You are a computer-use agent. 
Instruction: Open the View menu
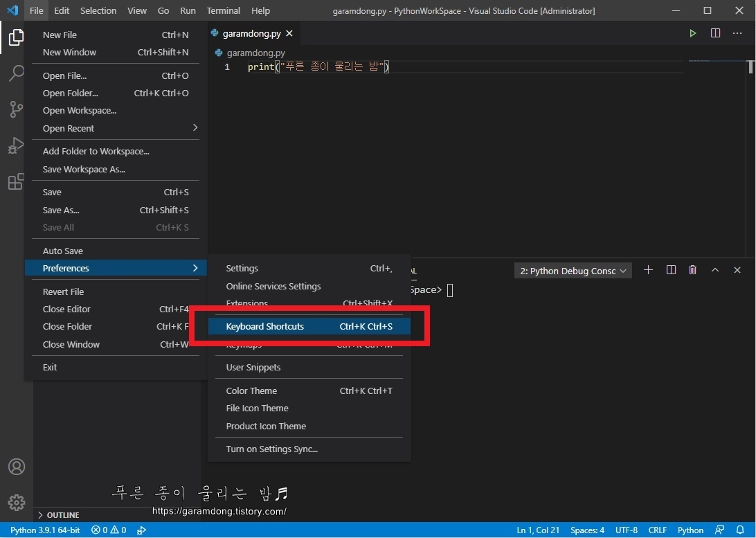137,10
